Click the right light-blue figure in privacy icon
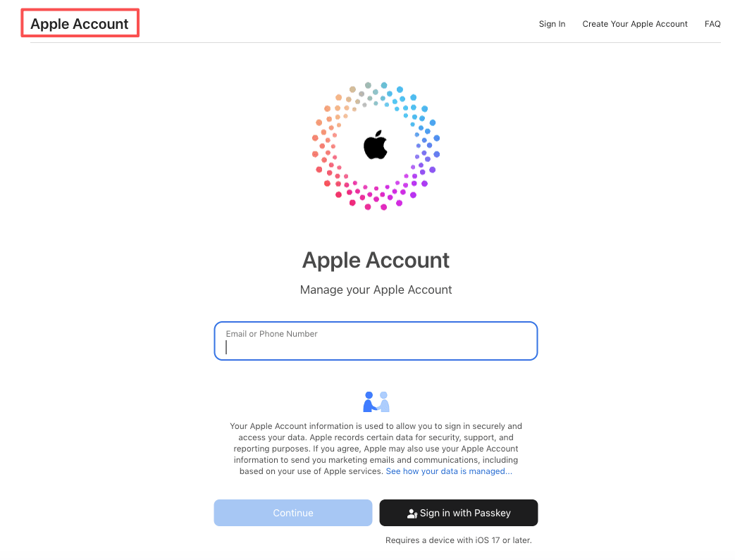The image size is (735, 560). pos(383,401)
